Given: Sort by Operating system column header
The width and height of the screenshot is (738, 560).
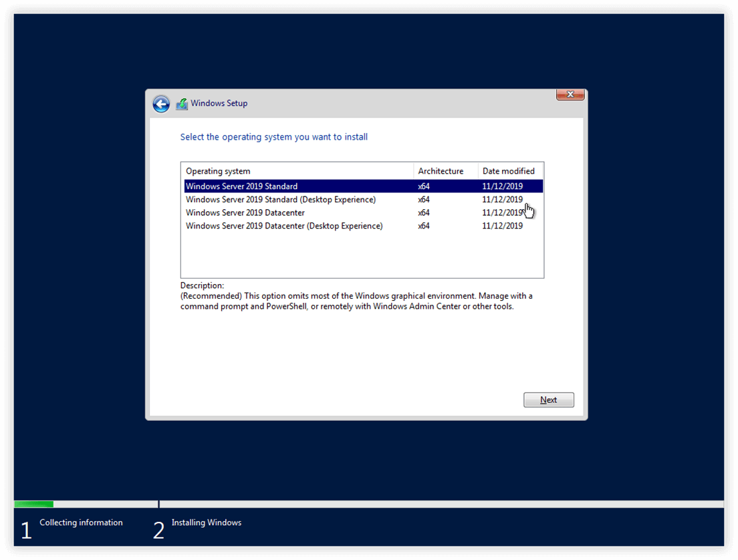Looking at the screenshot, I should coord(297,171).
